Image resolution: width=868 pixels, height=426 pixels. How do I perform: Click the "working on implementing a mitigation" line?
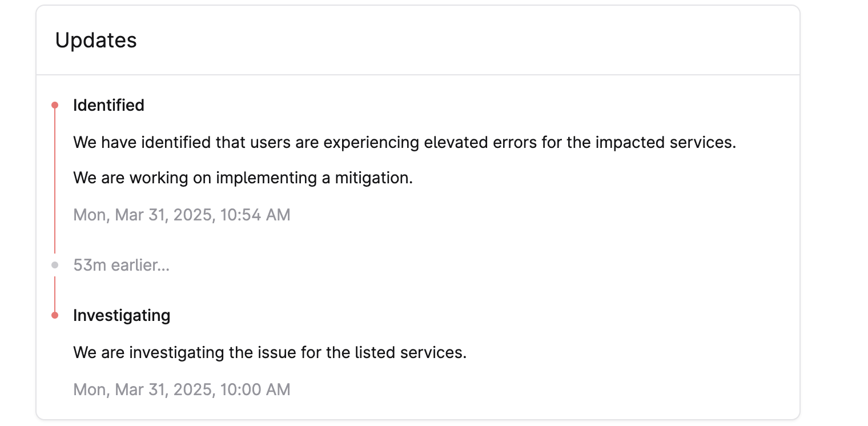coord(243,178)
